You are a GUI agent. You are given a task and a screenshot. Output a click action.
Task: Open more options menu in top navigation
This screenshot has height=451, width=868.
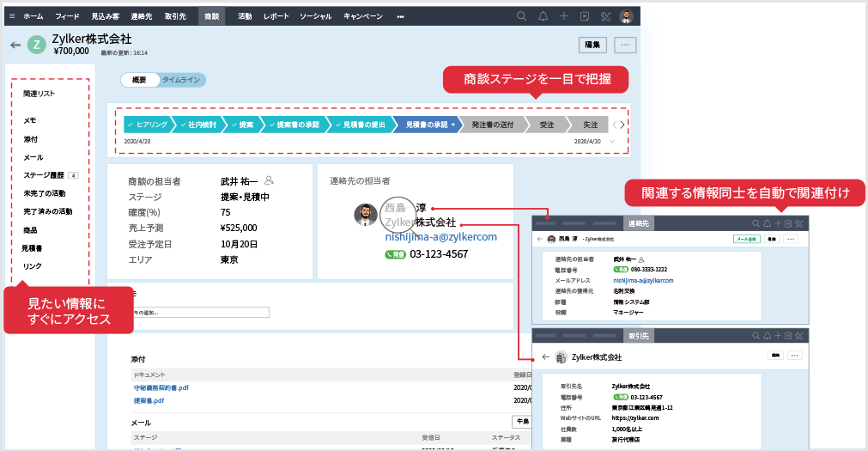[400, 16]
